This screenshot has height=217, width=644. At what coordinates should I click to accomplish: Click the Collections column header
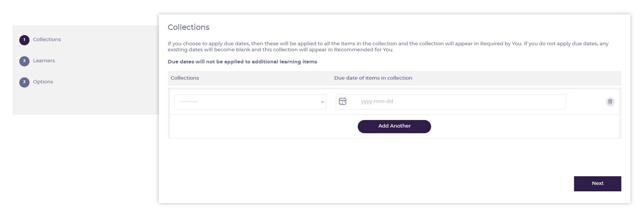click(185, 78)
